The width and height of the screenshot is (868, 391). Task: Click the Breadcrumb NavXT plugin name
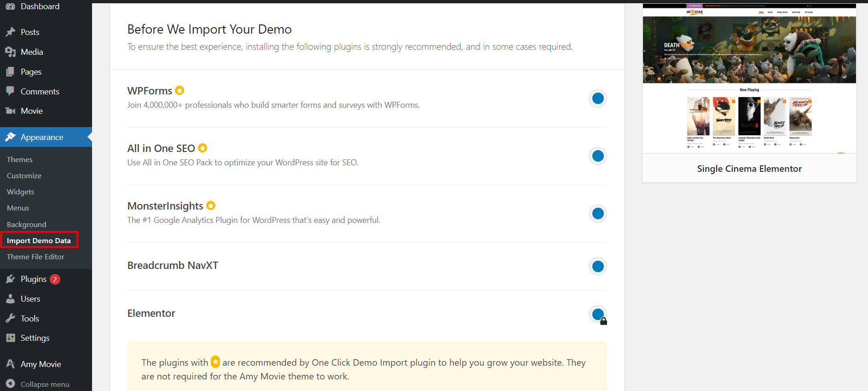pos(173,265)
